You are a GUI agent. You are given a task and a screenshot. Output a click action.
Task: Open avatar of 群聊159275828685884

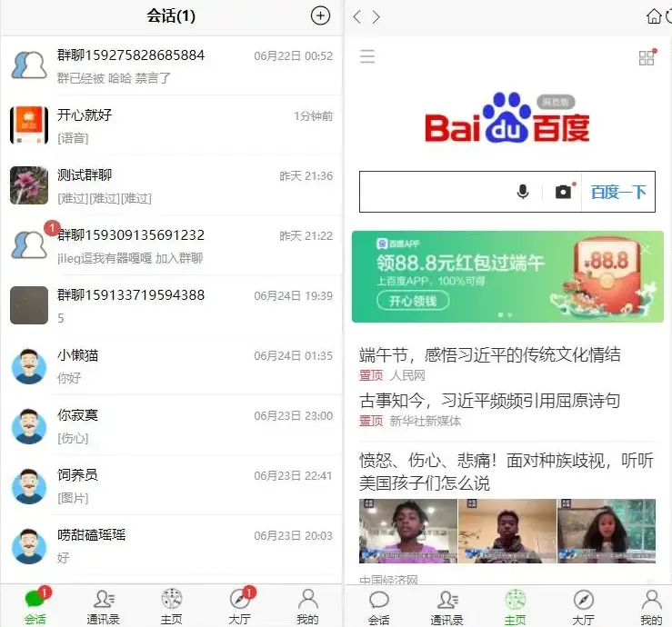pyautogui.click(x=29, y=65)
